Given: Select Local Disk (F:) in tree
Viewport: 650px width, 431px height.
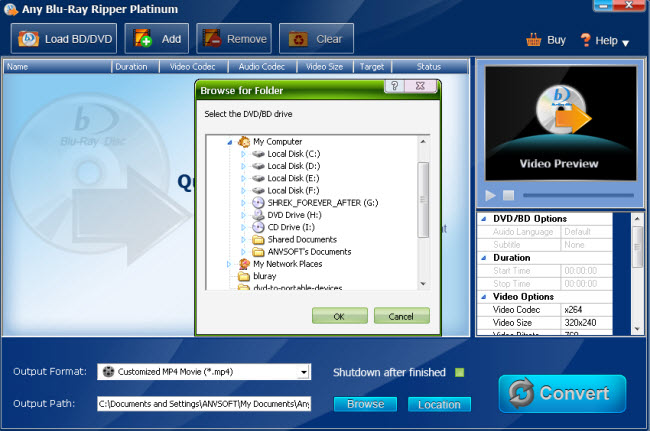Looking at the screenshot, I should tap(293, 191).
